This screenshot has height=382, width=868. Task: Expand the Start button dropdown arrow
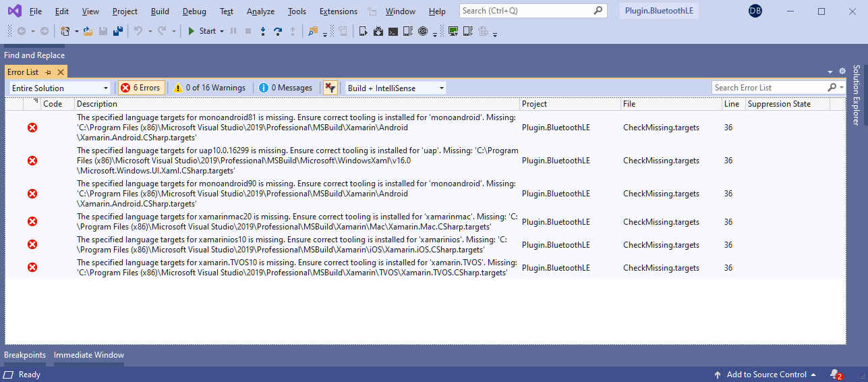pyautogui.click(x=221, y=31)
